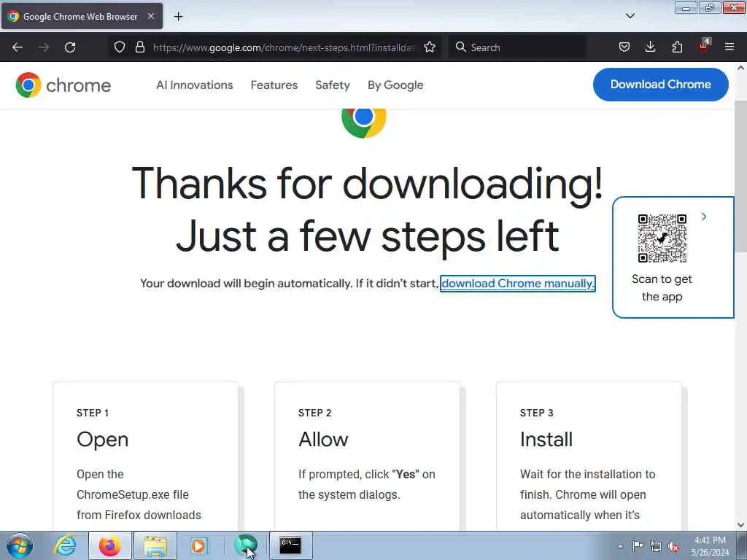Expand the QR code panel chevron

tap(704, 217)
